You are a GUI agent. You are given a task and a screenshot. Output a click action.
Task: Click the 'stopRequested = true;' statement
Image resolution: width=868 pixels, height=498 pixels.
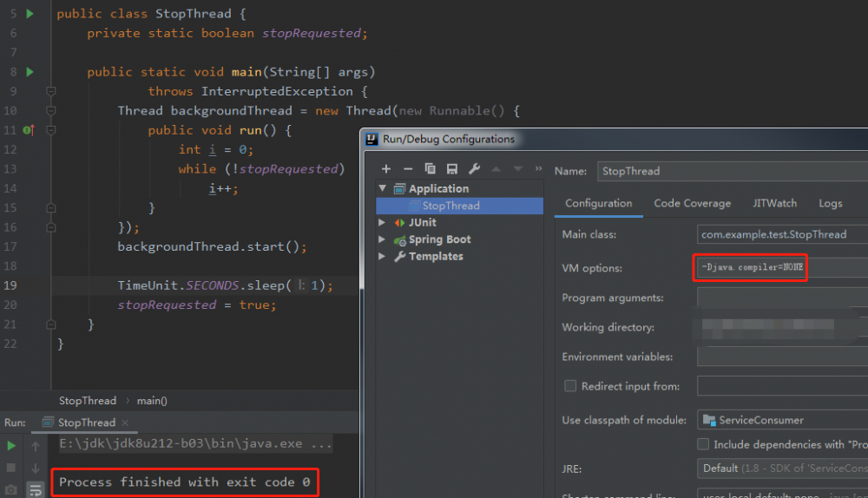click(x=196, y=305)
